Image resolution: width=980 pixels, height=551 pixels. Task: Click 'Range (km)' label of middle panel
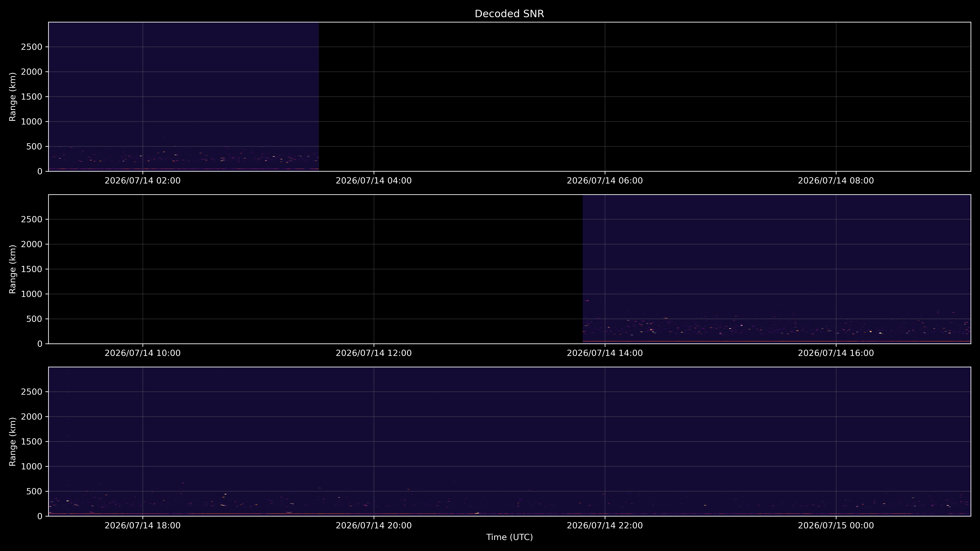pyautogui.click(x=12, y=269)
